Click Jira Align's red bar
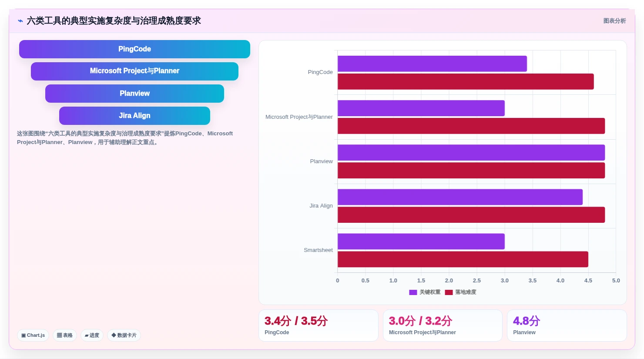644x359 pixels. 471,215
